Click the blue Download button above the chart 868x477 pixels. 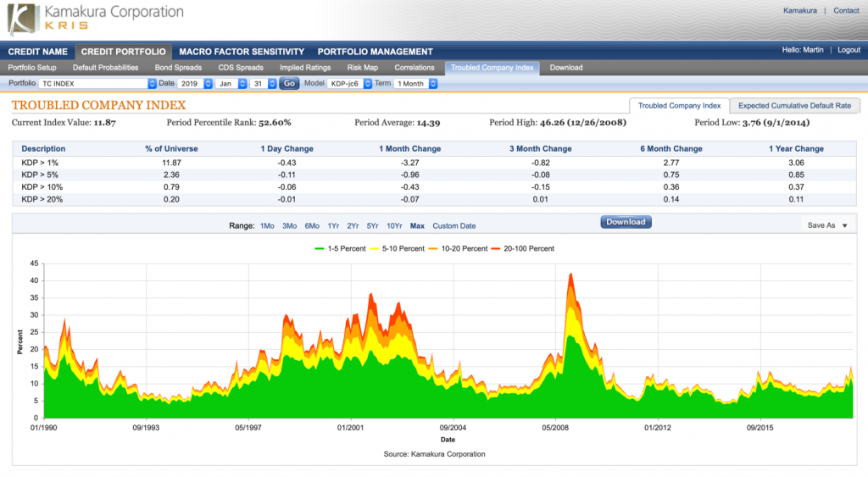tap(626, 222)
